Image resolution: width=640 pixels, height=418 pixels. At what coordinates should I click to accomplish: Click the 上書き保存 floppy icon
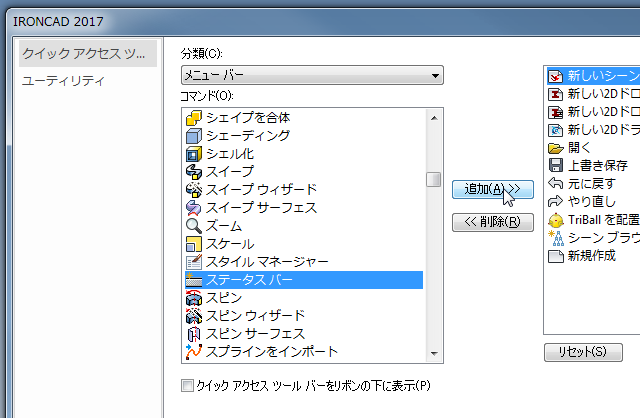point(556,165)
